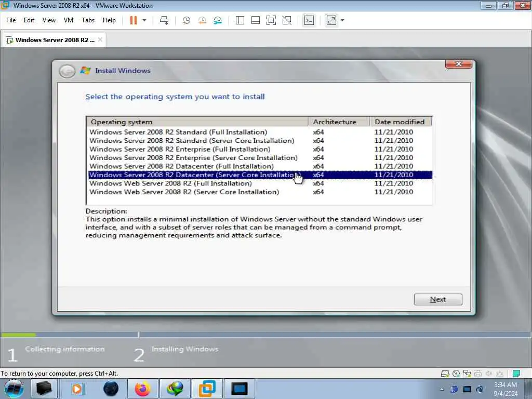Screen dimensions: 532x399
Task: Select Datacenter (Server Core Installation) row
Action: pos(260,175)
